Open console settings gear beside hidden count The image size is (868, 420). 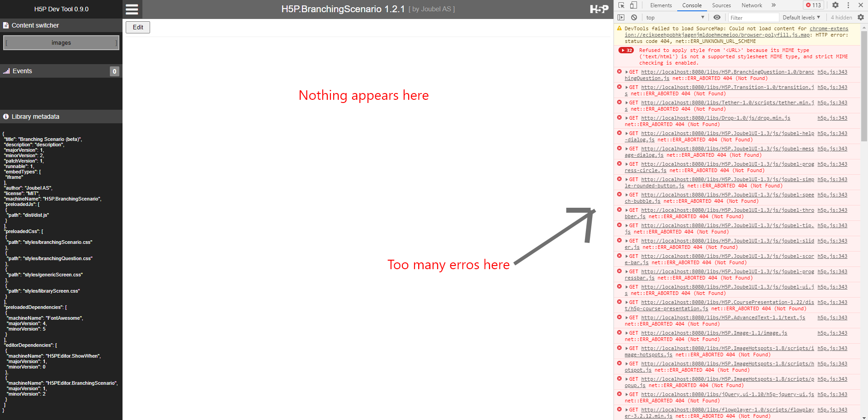point(861,17)
